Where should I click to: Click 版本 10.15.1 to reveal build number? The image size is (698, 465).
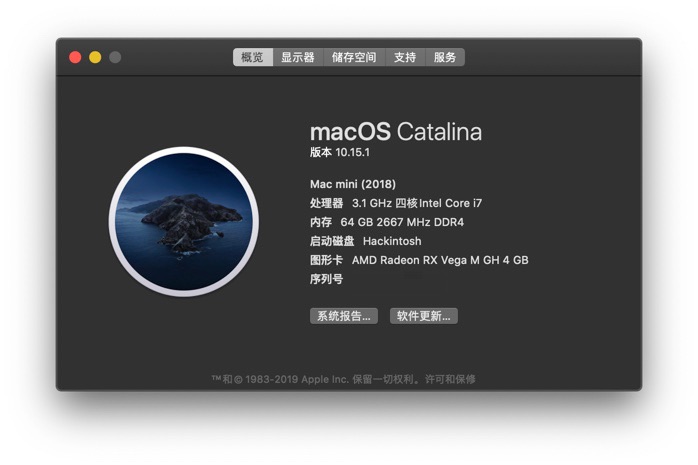tap(340, 152)
